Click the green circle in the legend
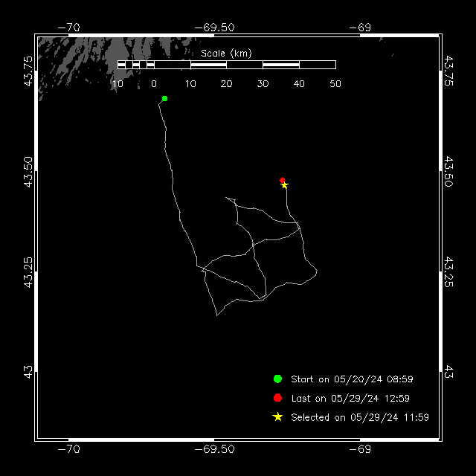Image resolution: width=476 pixels, height=476 pixels. click(277, 379)
